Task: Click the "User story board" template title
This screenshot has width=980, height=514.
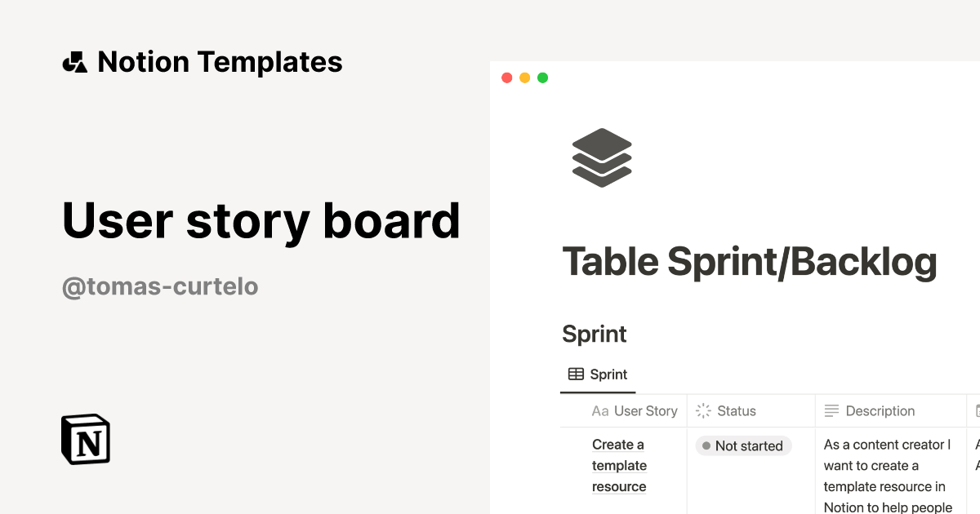Action: coord(261,220)
